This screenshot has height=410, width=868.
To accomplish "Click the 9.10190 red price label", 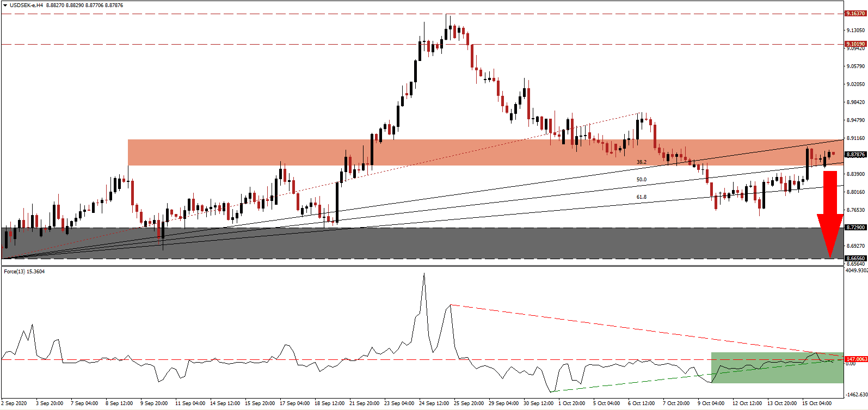I will [855, 44].
